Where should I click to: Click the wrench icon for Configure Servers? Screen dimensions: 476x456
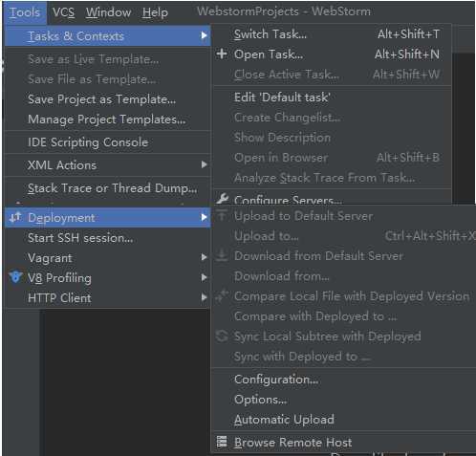coord(222,199)
